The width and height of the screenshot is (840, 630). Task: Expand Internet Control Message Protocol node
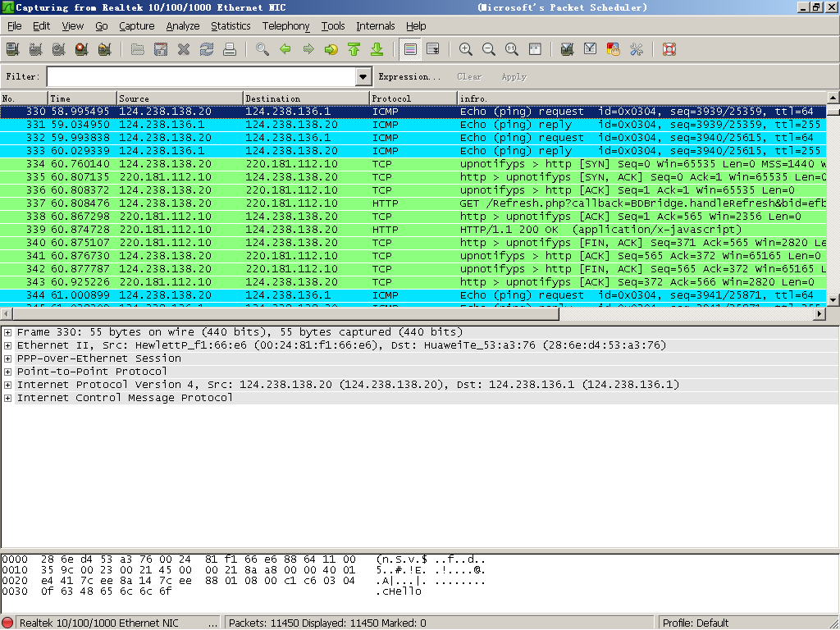tap(8, 398)
